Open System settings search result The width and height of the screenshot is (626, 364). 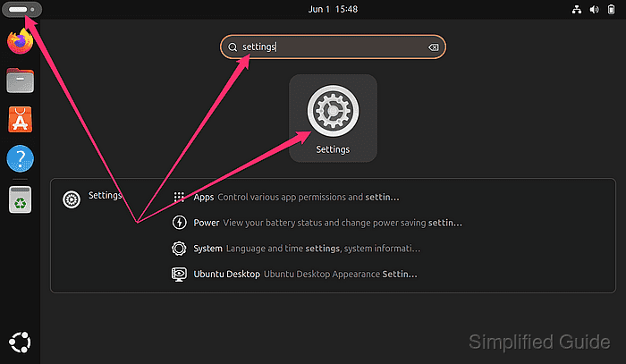tap(296, 249)
